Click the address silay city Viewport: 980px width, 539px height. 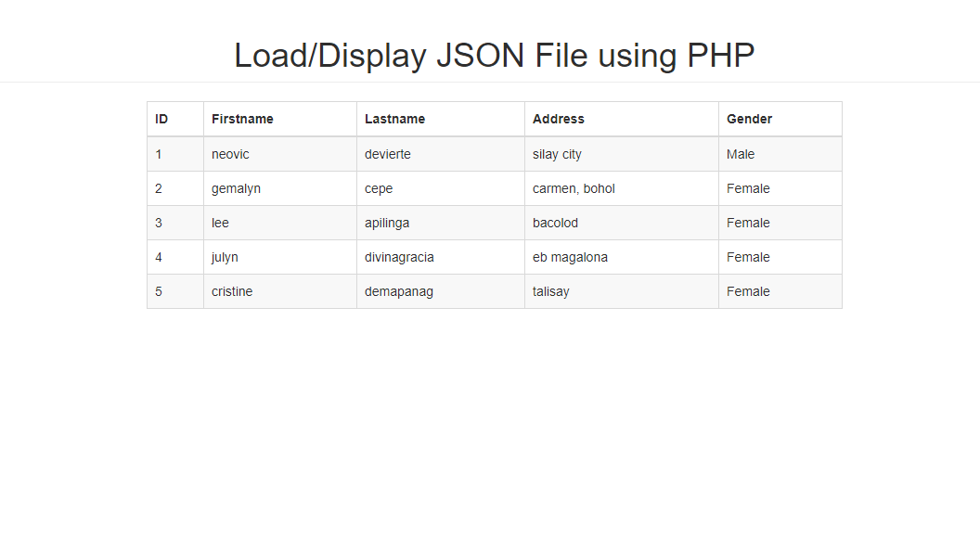[557, 154]
